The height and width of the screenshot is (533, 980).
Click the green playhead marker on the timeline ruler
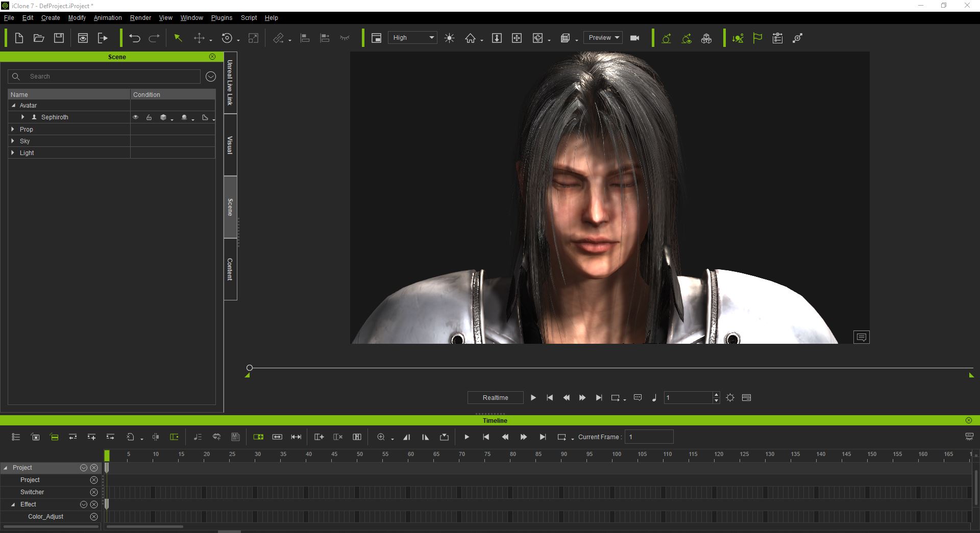107,455
